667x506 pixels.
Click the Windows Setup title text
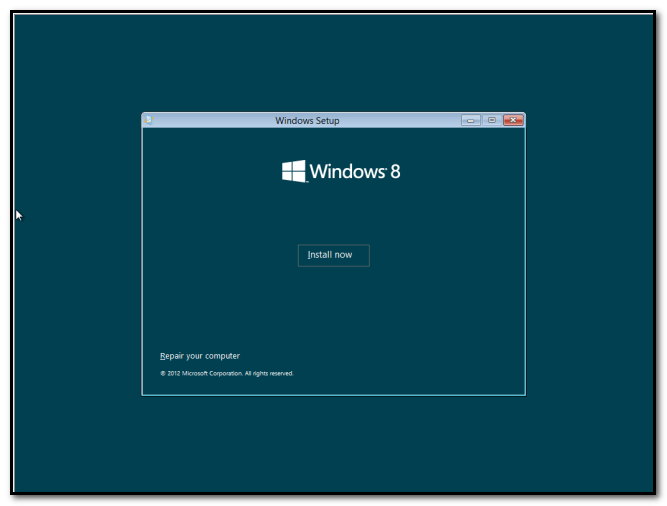[307, 121]
